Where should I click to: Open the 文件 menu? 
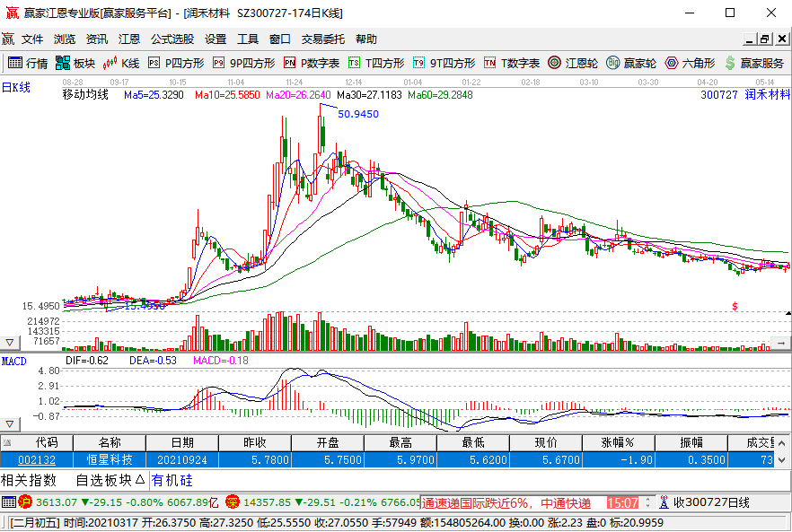[32, 39]
